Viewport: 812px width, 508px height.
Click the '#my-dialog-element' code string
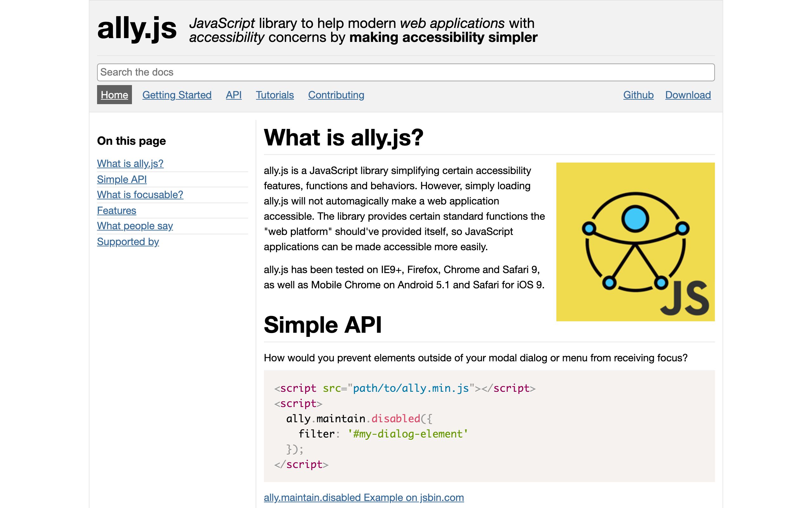pyautogui.click(x=408, y=434)
